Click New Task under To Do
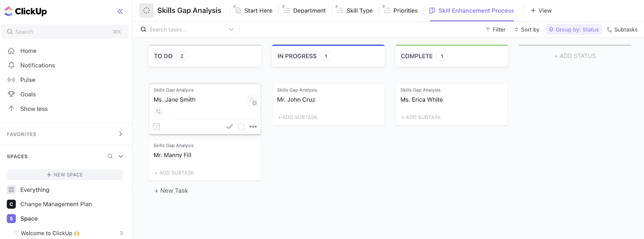Screen dimensions: 644x239 [171, 191]
